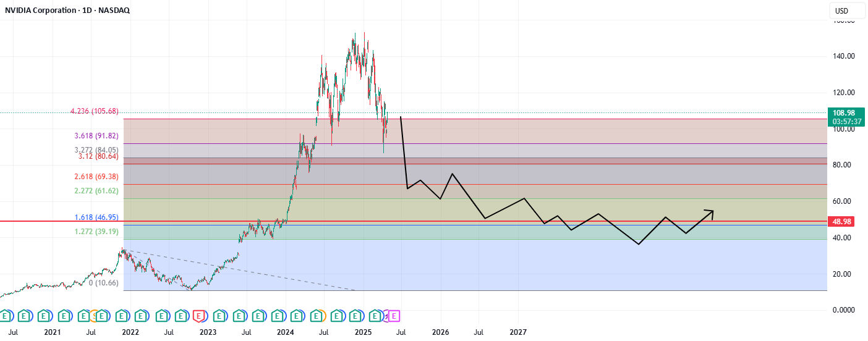Click 2021 on the time axis
This screenshot has height=341, width=868.
[x=53, y=332]
